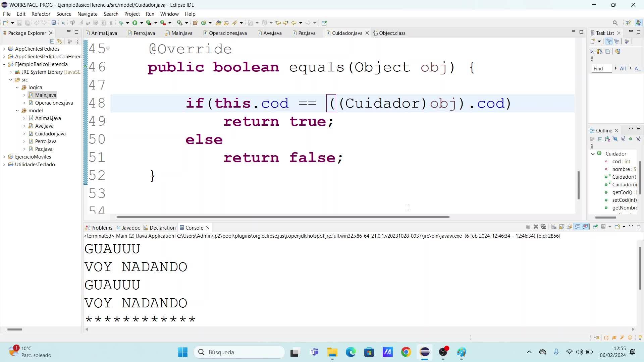Click the All link in Task List

(x=623, y=69)
